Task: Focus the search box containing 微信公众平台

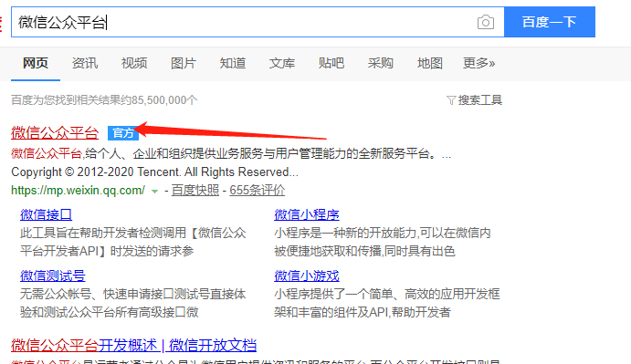Action: point(258,22)
